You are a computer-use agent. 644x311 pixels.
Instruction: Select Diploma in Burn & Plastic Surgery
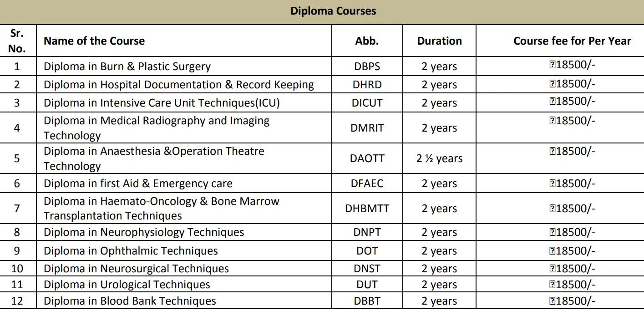[x=127, y=66]
